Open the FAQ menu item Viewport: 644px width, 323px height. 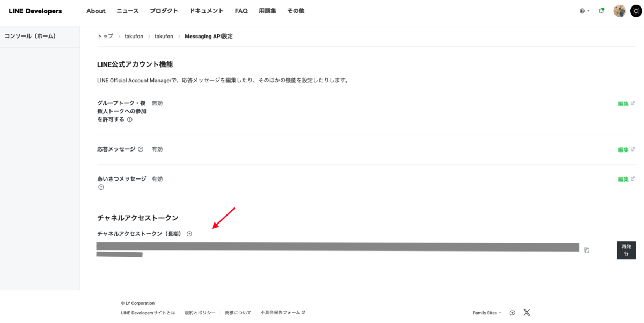[241, 11]
